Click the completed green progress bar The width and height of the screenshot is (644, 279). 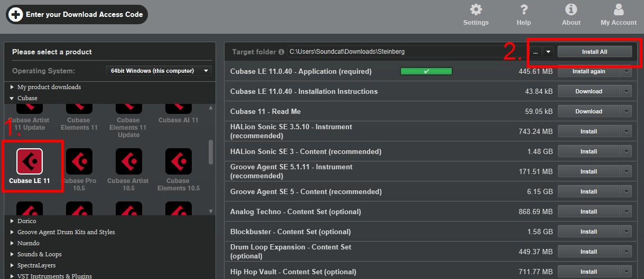(x=426, y=71)
